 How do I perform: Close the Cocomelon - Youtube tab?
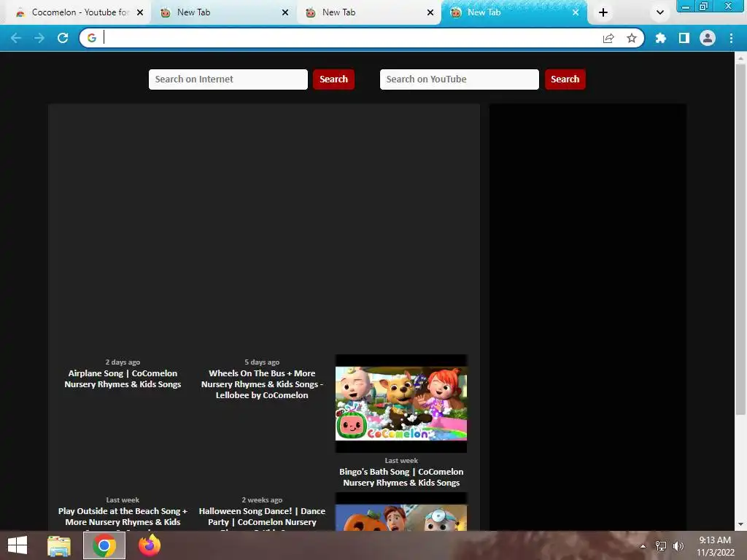(x=140, y=12)
